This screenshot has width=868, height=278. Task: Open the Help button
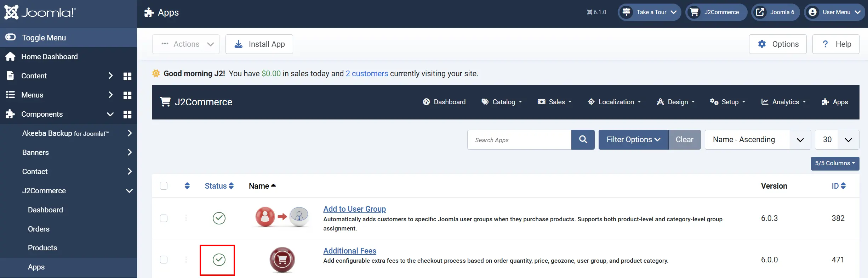coord(836,44)
